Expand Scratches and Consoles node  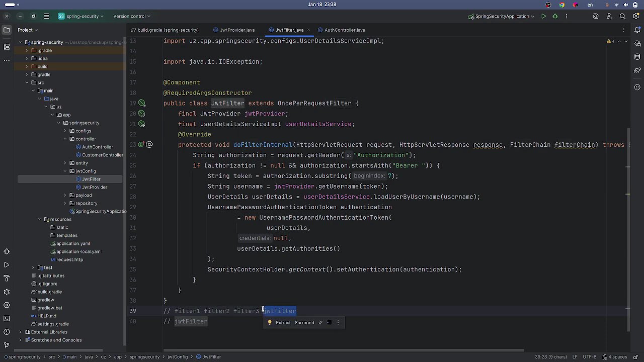click(21, 340)
